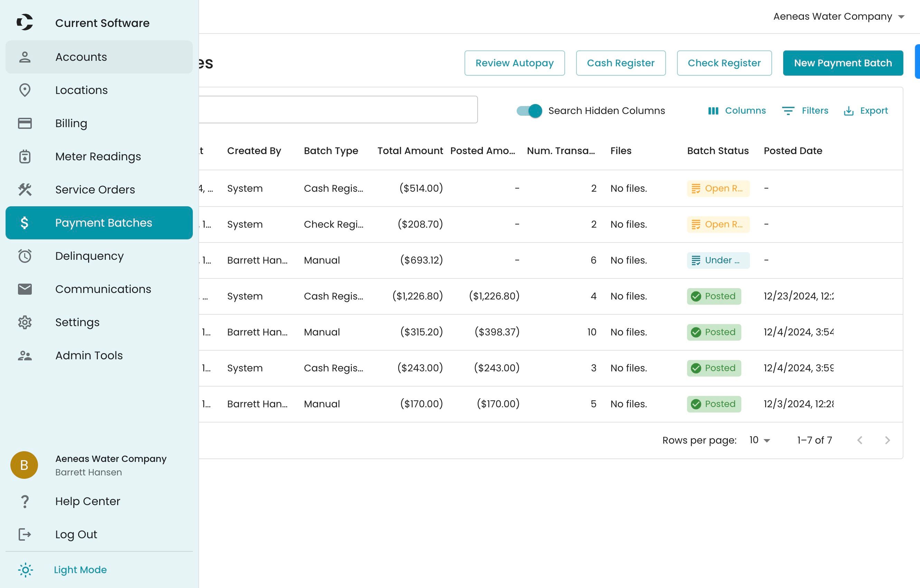Open Meter Readings via its meter icon
920x588 pixels.
(25, 157)
